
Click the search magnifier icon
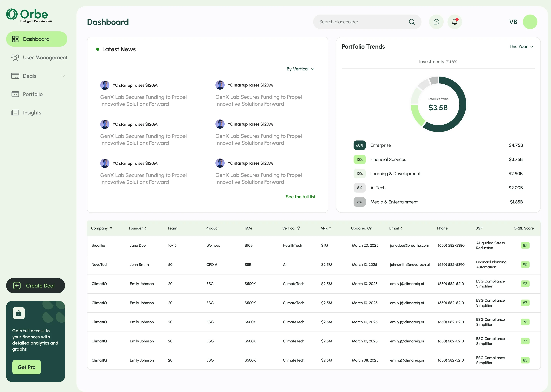pos(412,22)
